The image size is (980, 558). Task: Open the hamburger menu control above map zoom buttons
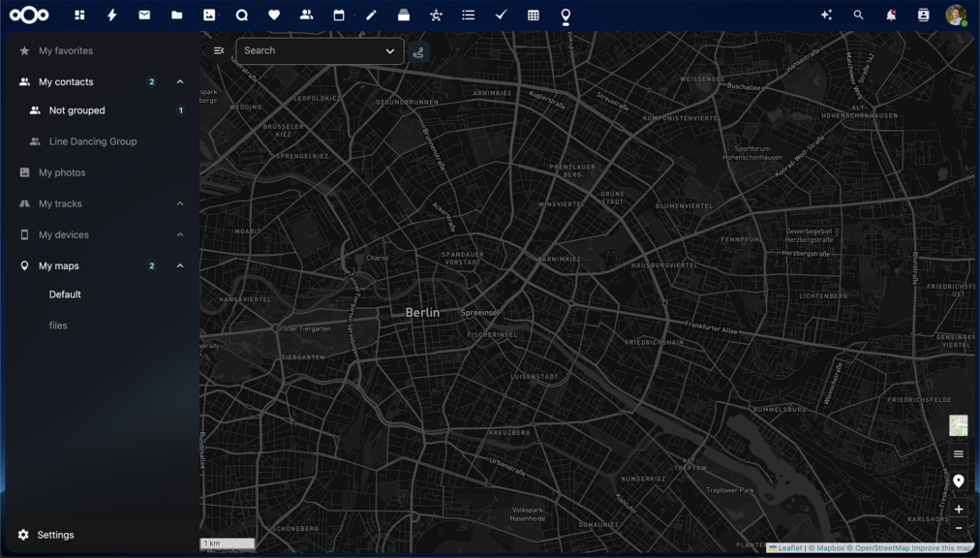958,453
